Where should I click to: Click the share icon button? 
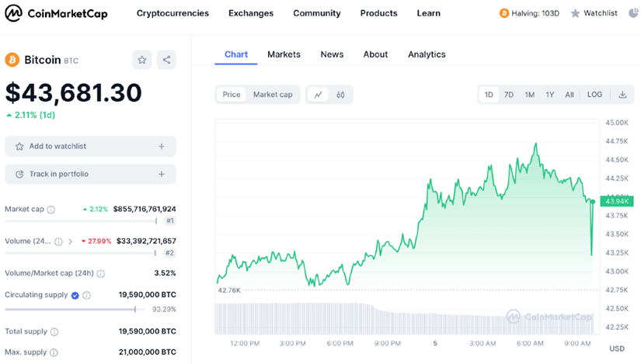pyautogui.click(x=166, y=60)
